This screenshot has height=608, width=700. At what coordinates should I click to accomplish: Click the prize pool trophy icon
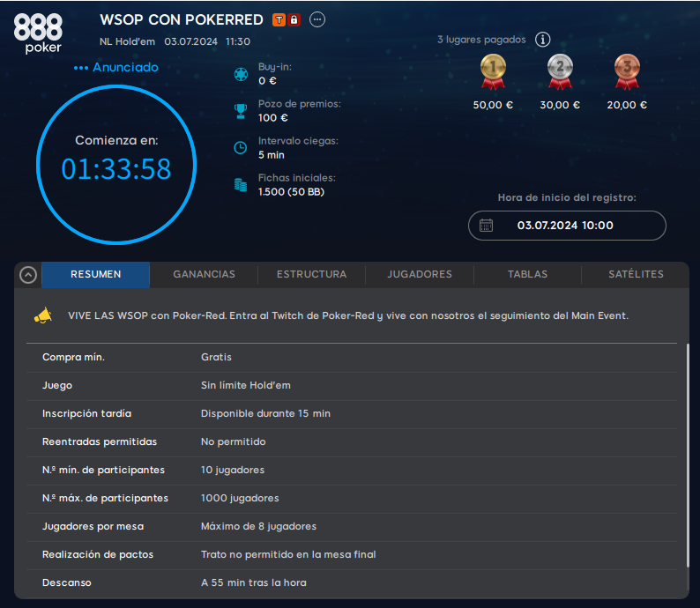pos(241,111)
